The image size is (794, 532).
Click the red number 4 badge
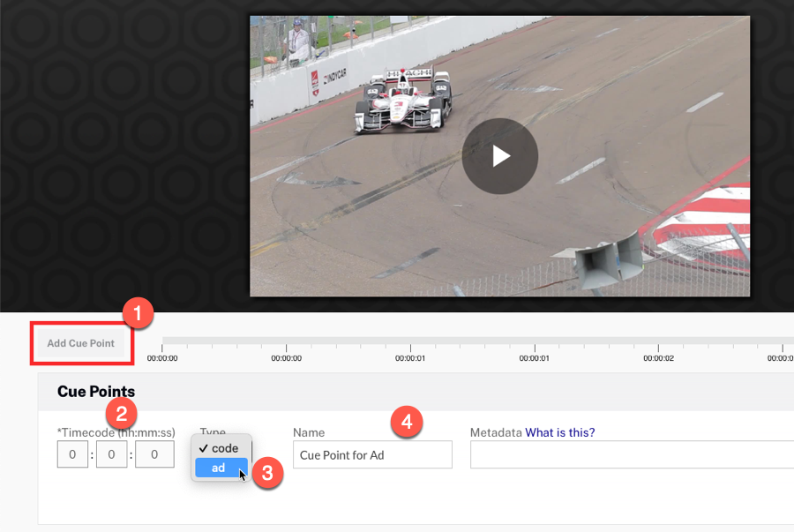pos(406,423)
